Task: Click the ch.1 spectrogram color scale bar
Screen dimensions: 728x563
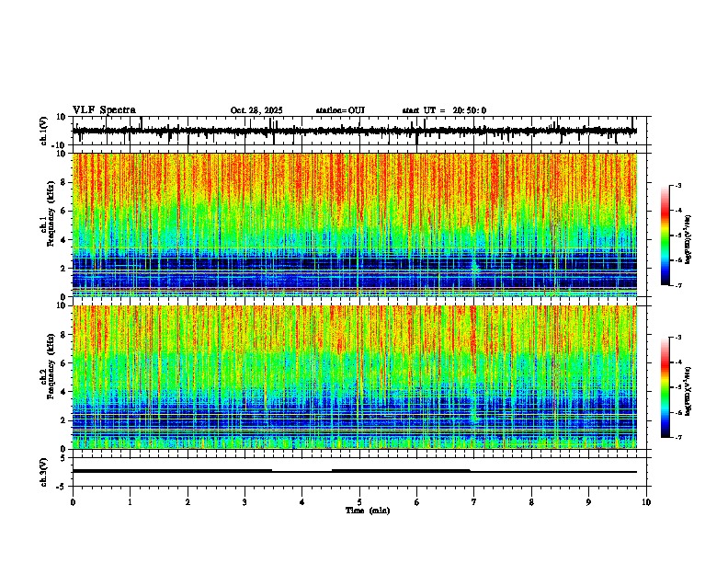Action: (x=665, y=236)
